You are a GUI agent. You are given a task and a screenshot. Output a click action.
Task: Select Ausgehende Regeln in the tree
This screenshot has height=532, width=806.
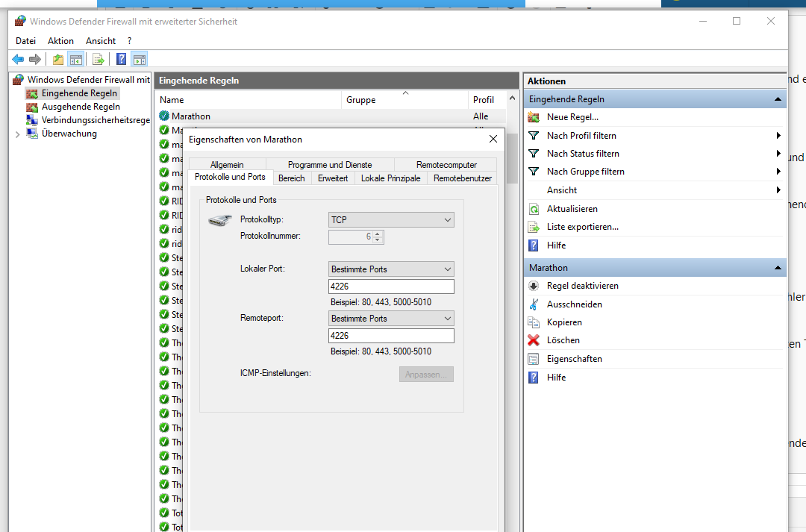(x=81, y=107)
